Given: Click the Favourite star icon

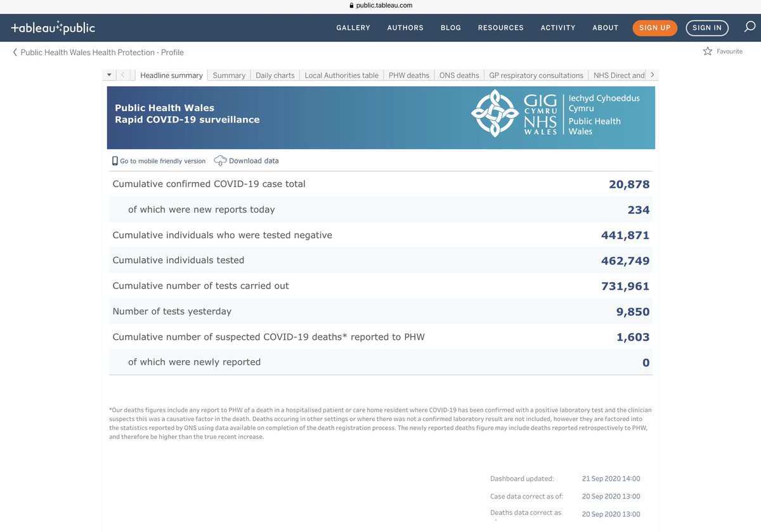Looking at the screenshot, I should click(708, 51).
